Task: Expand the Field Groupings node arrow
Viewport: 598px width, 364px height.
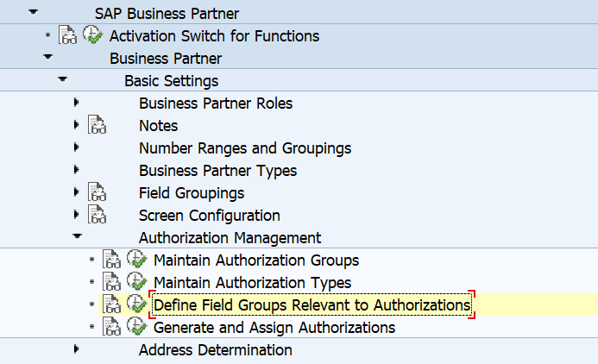Action: [76, 192]
